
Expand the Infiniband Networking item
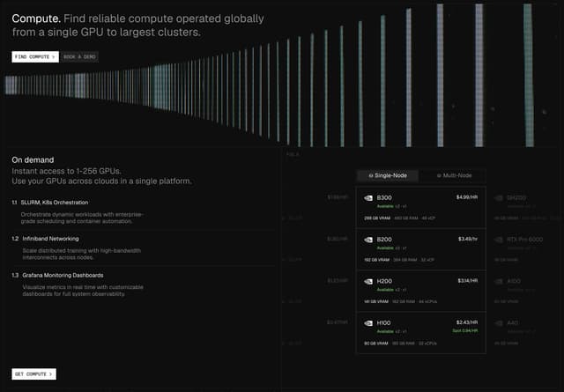50,239
